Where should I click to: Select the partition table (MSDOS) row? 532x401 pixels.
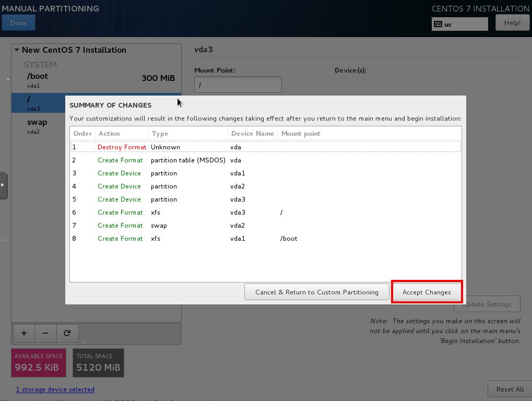266,160
